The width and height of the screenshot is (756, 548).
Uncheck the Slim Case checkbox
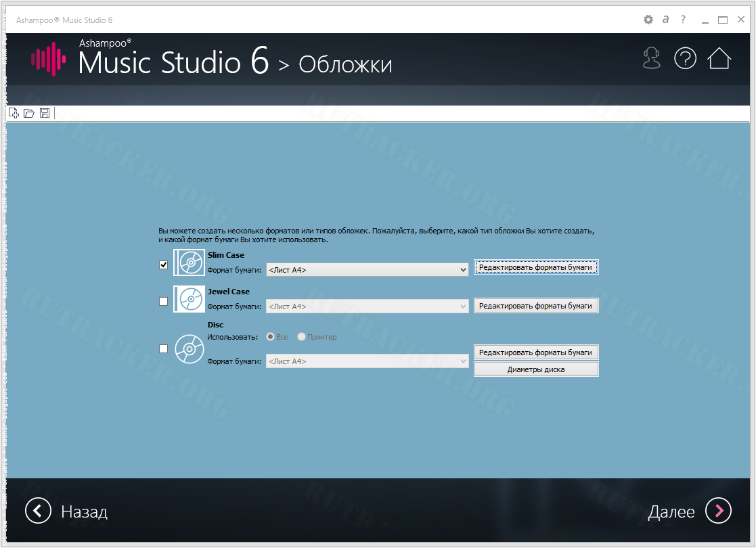click(x=163, y=265)
